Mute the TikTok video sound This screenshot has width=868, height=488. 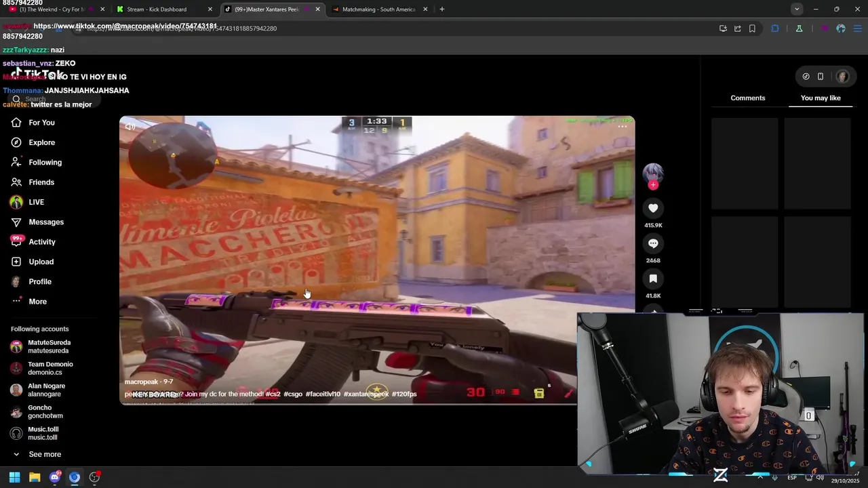click(x=130, y=126)
